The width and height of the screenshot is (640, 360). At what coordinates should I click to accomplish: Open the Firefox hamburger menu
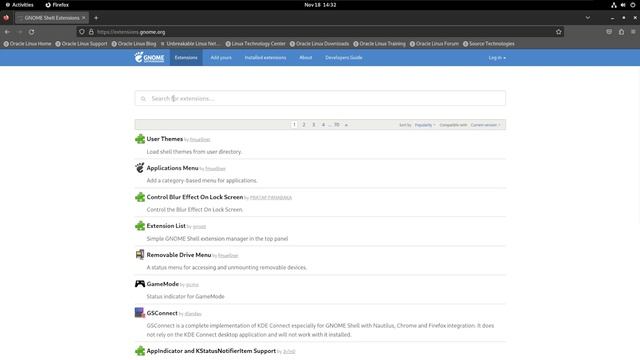633,32
